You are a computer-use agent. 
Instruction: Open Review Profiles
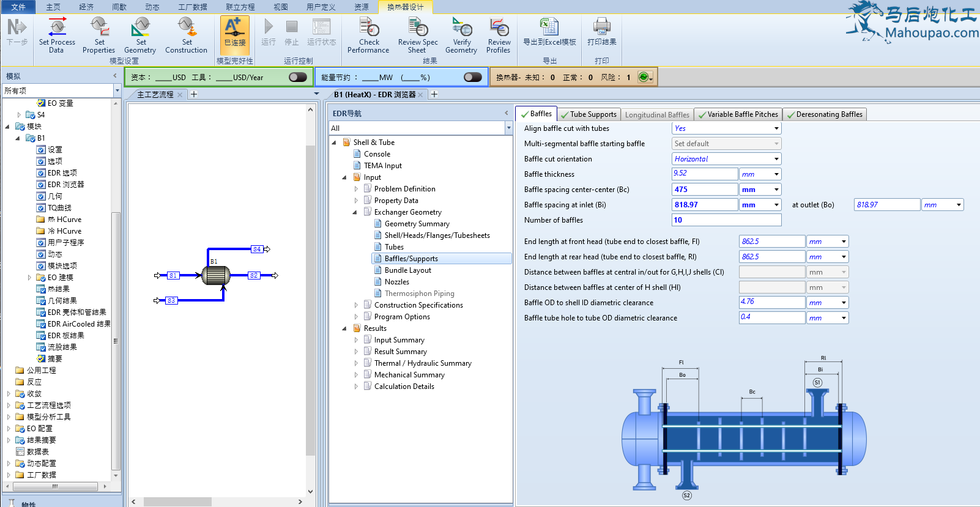coord(499,35)
